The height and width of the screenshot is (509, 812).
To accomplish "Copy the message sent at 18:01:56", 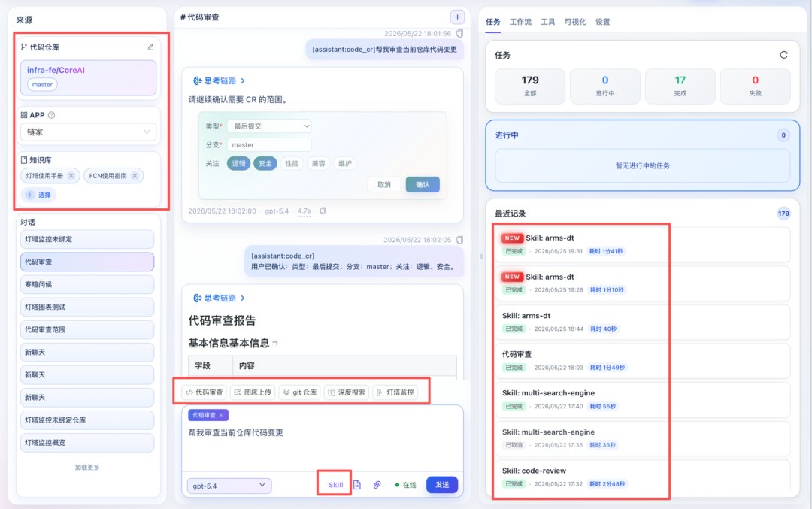I will tap(460, 34).
